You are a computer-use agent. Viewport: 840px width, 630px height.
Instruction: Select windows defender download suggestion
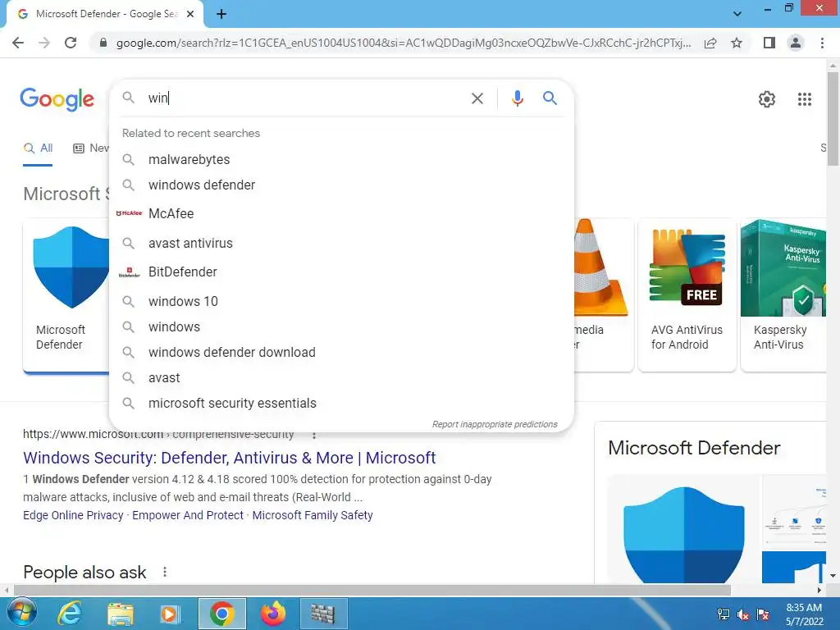point(341,353)
